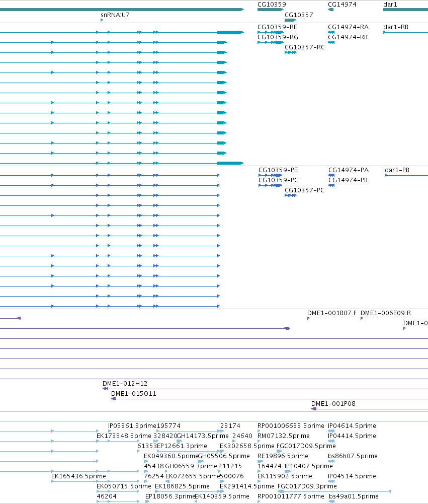Click the RP001006633.5prime EST label
The height and width of the screenshot is (504, 428).
(291, 426)
